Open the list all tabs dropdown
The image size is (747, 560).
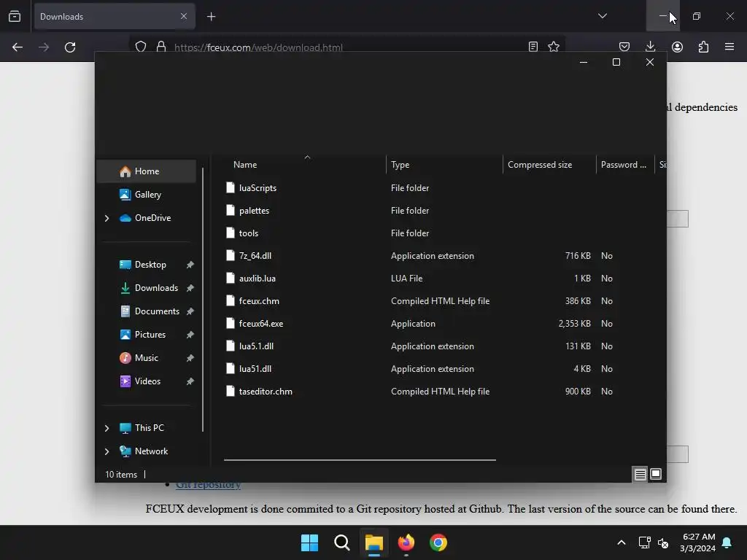click(602, 16)
